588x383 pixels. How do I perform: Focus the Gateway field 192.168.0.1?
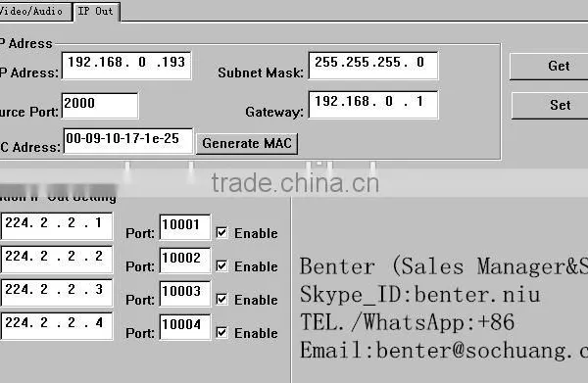tap(373, 105)
